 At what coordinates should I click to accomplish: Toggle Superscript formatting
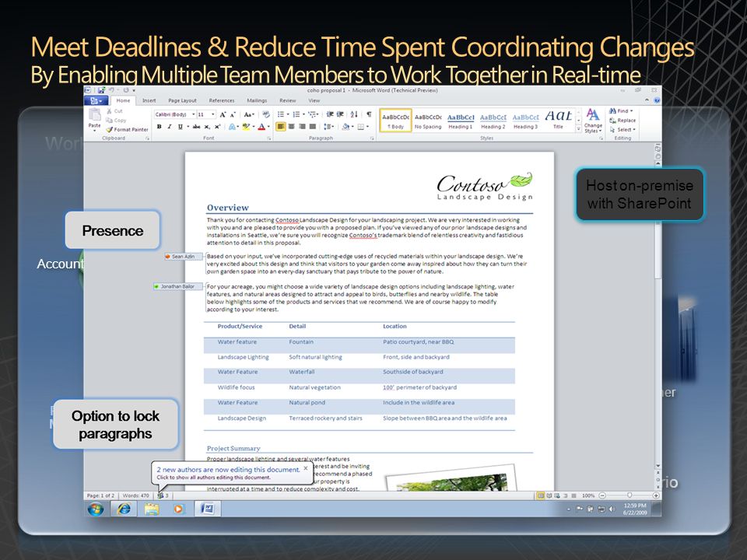[217, 127]
